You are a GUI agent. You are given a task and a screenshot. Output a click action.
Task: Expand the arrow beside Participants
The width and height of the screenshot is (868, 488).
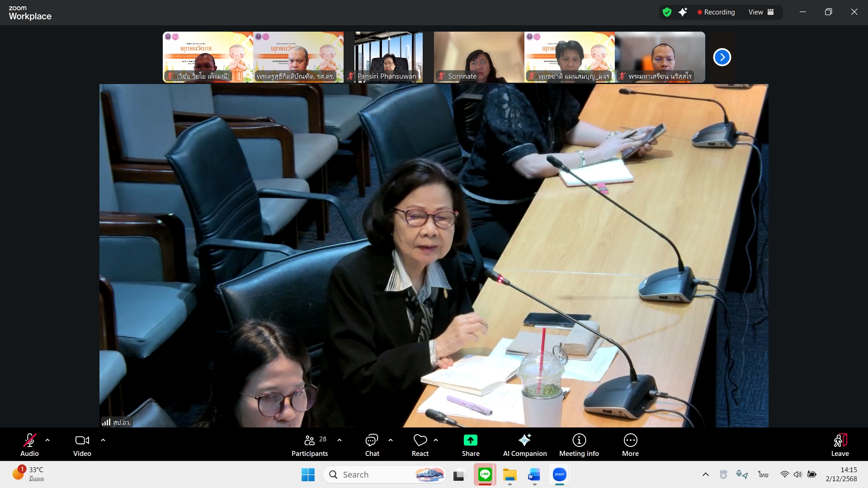pyautogui.click(x=340, y=440)
